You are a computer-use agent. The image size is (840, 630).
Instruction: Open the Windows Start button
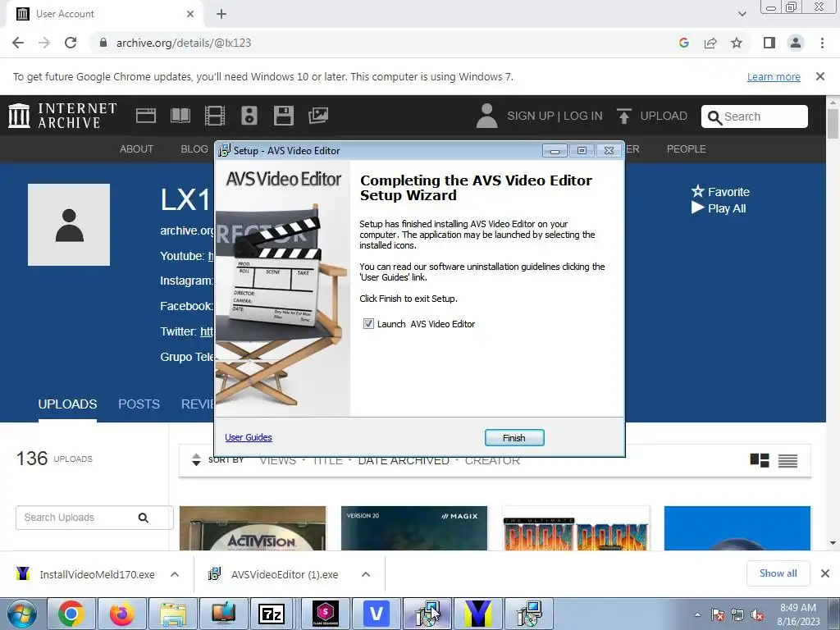click(22, 614)
